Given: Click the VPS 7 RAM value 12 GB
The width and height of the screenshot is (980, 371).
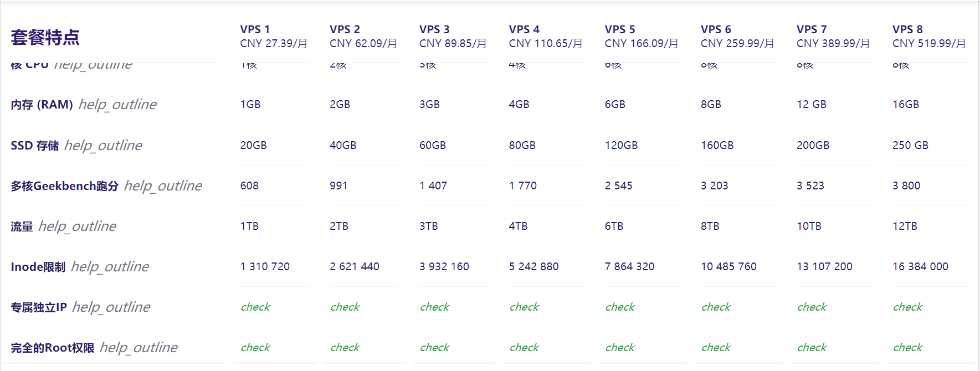Looking at the screenshot, I should click(811, 104).
